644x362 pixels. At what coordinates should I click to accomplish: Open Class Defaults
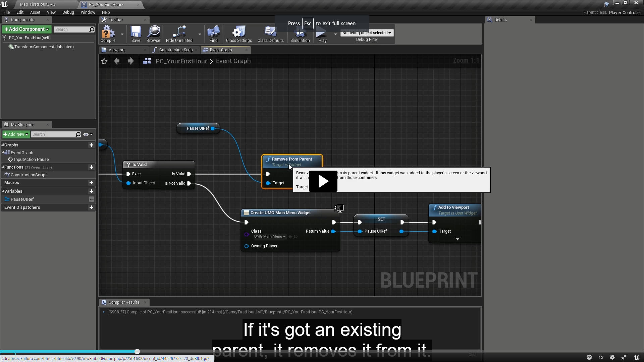point(270,34)
